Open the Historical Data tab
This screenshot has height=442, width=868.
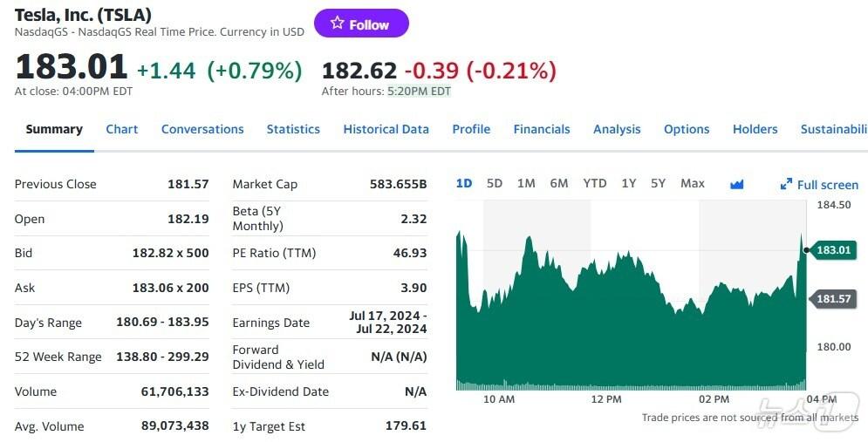pyautogui.click(x=386, y=129)
